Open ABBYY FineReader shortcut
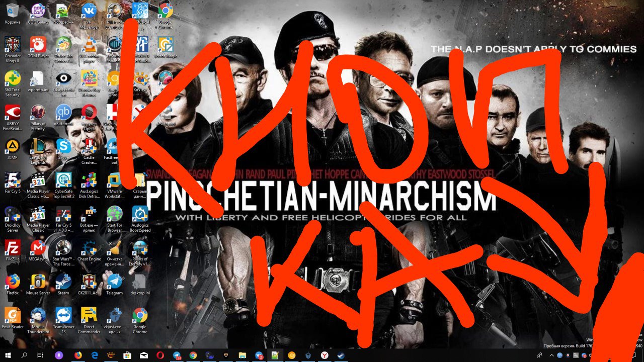This screenshot has height=362, width=644. click(12, 118)
